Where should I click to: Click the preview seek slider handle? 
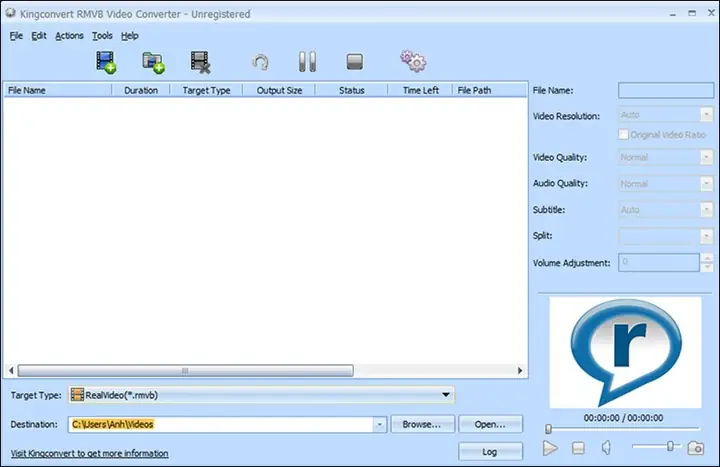coord(548,429)
